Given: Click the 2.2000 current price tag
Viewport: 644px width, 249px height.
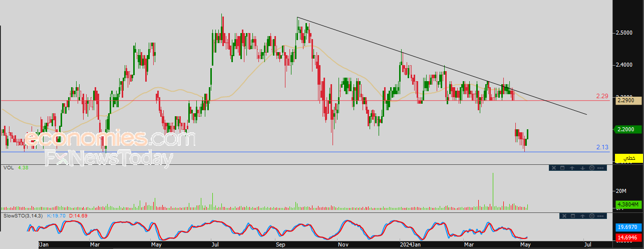Looking at the screenshot, I should pyautogui.click(x=628, y=129).
